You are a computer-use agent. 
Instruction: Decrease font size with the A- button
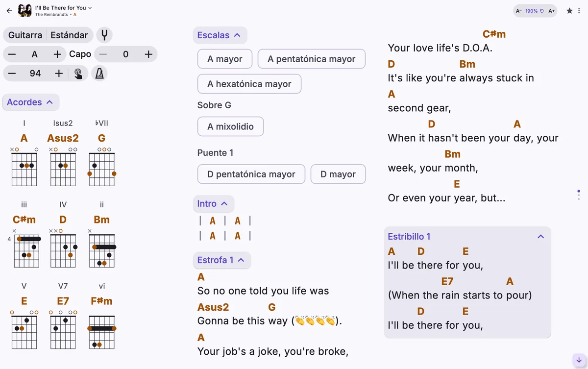coord(519,11)
